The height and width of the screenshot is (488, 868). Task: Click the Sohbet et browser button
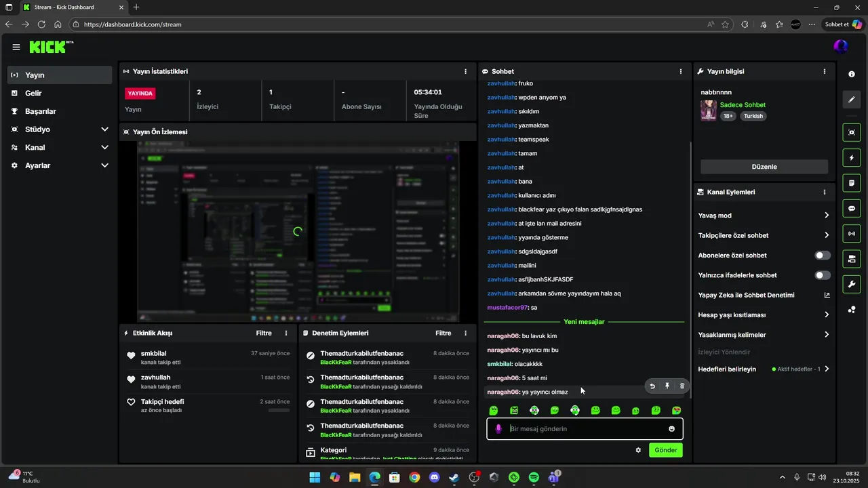tap(843, 24)
